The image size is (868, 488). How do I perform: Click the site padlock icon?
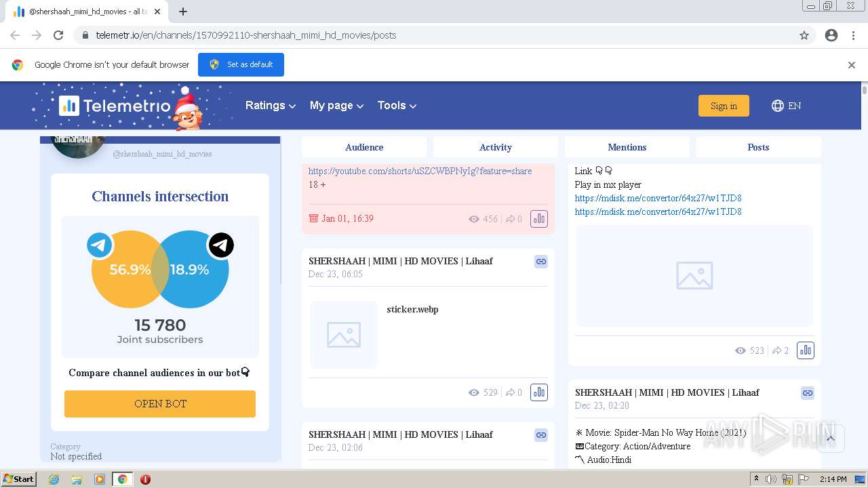(x=85, y=35)
